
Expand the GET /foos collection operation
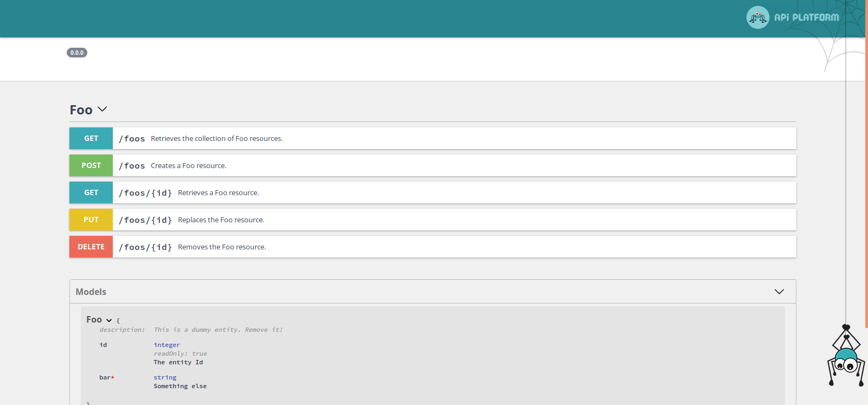(x=91, y=138)
